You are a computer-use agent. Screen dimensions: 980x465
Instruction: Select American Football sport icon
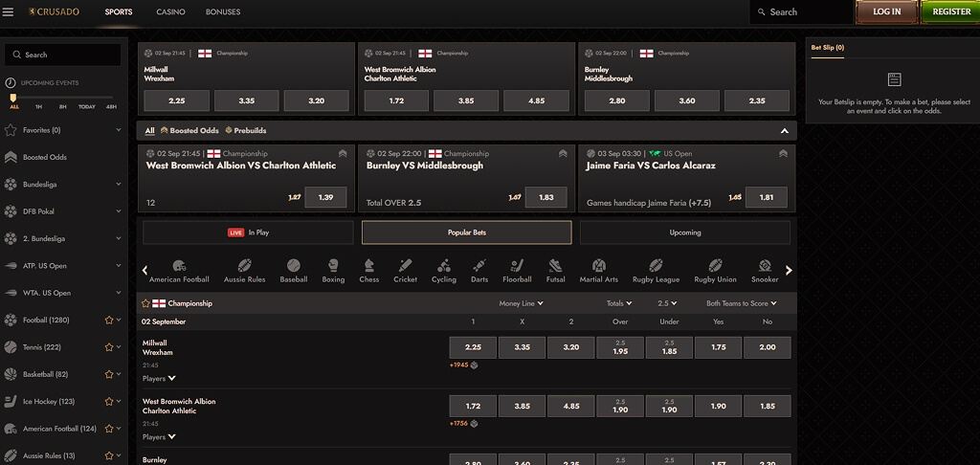(x=179, y=272)
